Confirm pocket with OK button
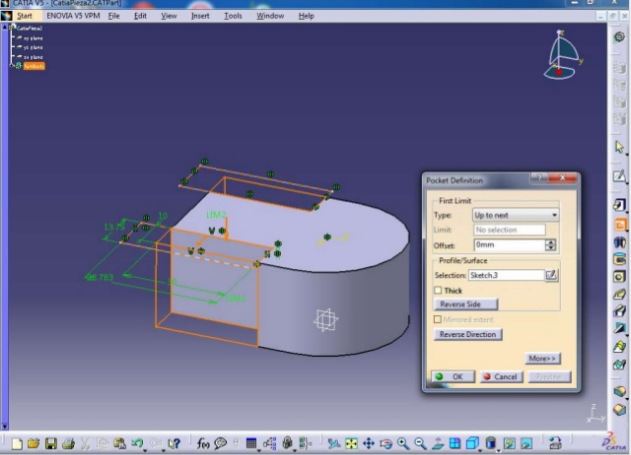The height and width of the screenshot is (455, 631). click(453, 377)
